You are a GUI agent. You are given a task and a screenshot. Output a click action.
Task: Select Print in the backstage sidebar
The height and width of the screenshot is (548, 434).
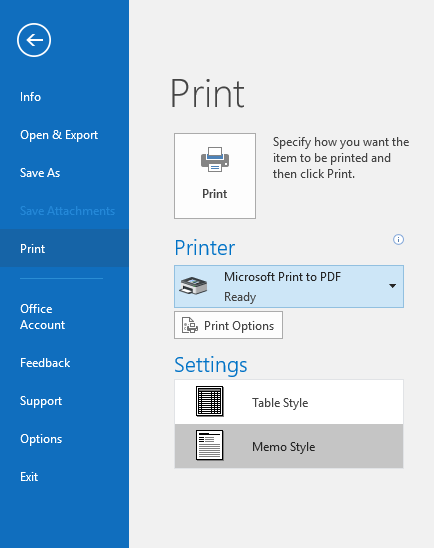coord(64,248)
